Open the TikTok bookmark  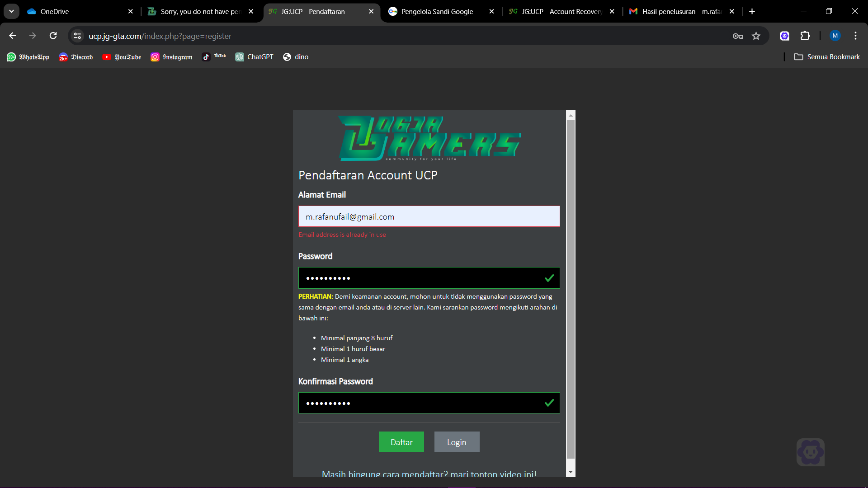214,57
